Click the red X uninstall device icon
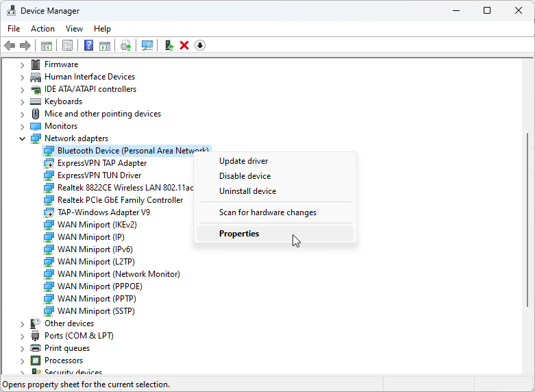535x392 pixels. tap(184, 45)
